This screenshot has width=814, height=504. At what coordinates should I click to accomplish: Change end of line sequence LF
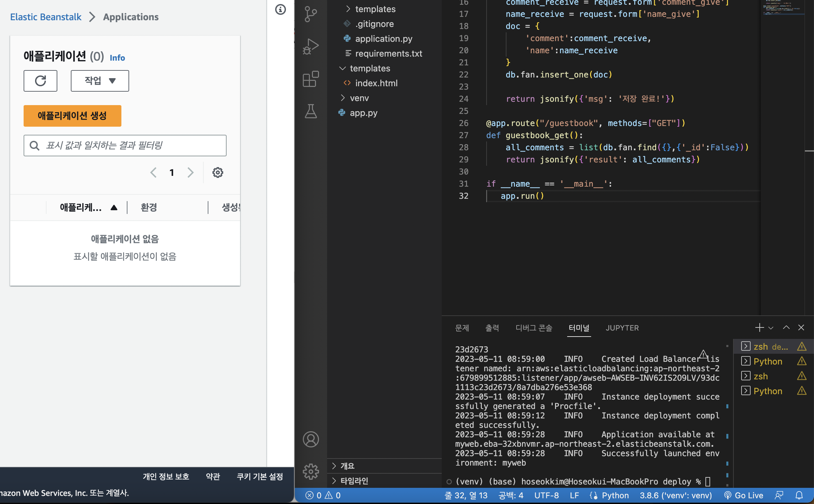(x=574, y=495)
